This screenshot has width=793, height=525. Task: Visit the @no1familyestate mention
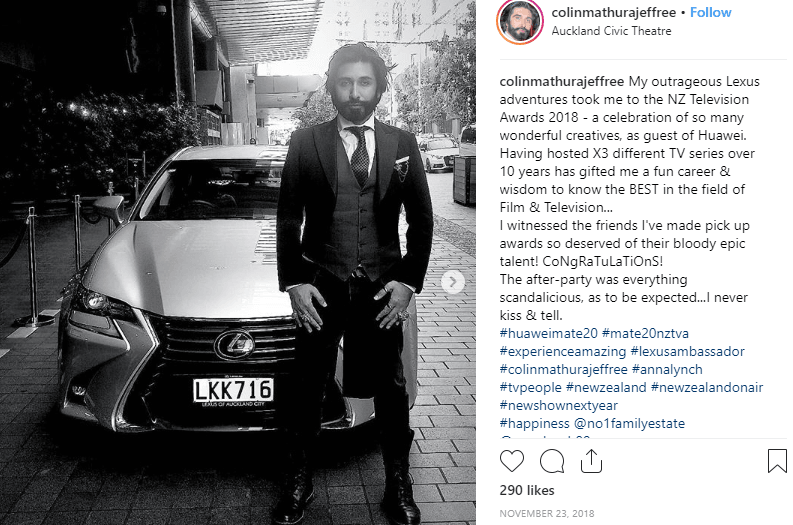(630, 423)
